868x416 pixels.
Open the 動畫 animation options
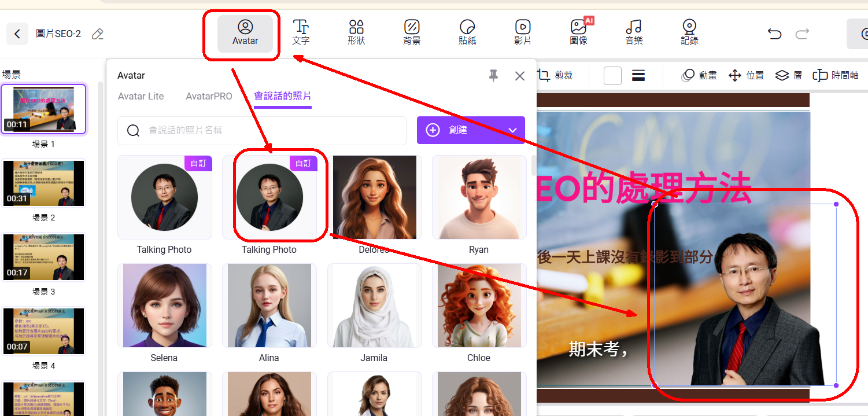click(699, 75)
